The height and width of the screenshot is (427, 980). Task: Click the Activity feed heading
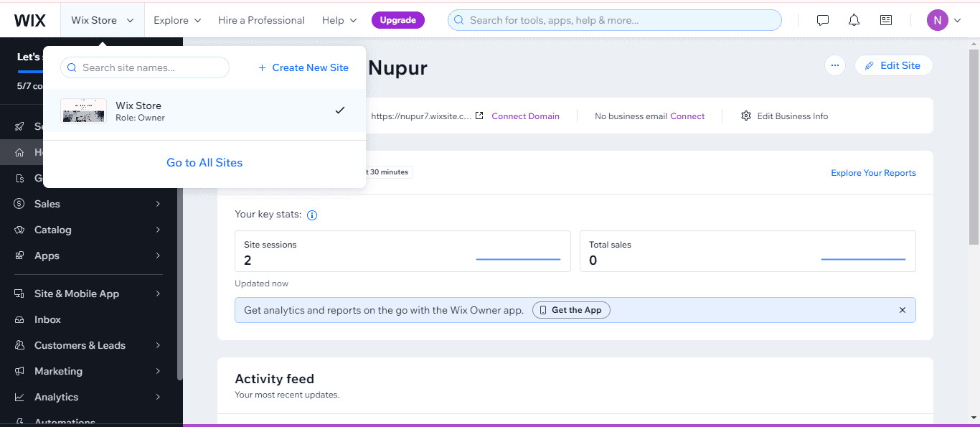pos(274,379)
